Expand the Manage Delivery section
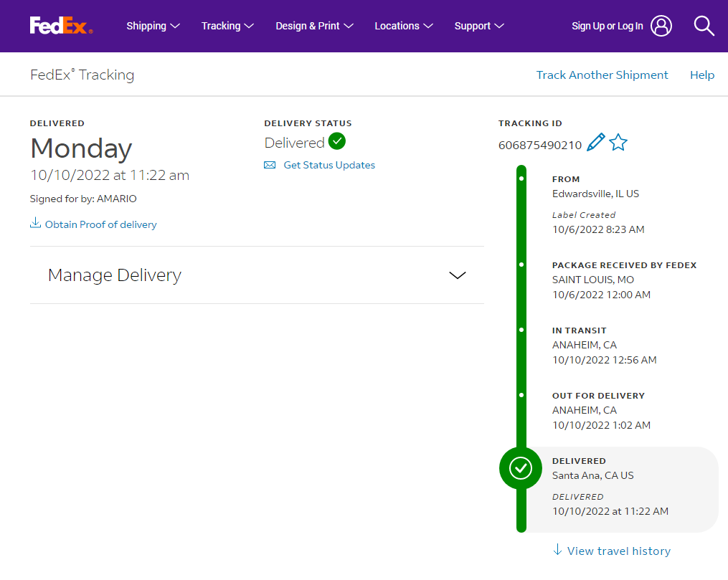The height and width of the screenshot is (580, 728). point(257,275)
